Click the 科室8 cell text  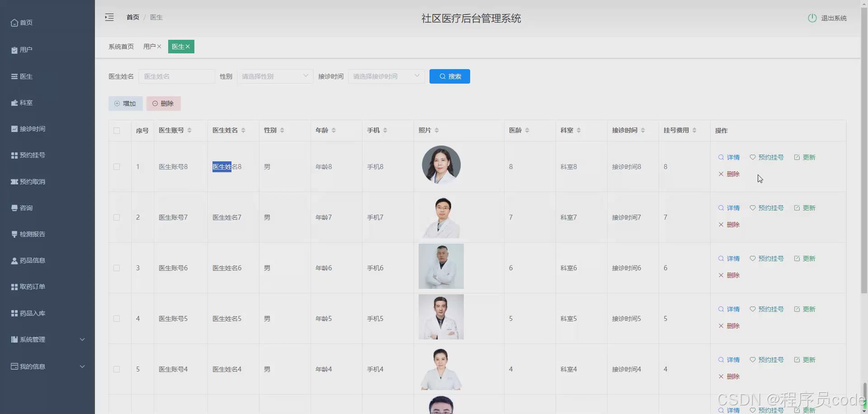click(x=569, y=167)
